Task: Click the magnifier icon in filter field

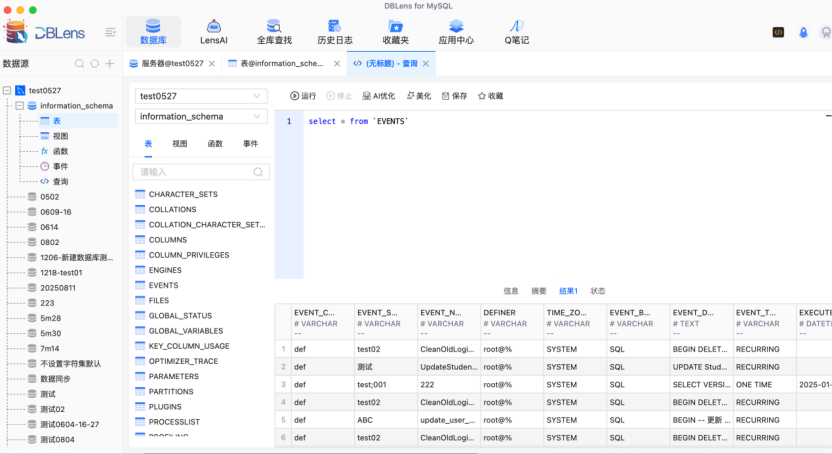Action: coord(258,172)
